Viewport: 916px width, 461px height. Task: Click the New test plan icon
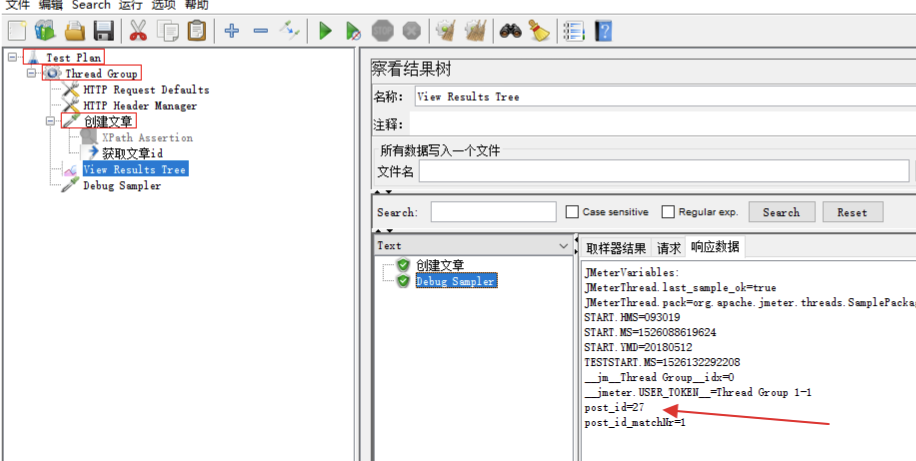click(x=17, y=30)
